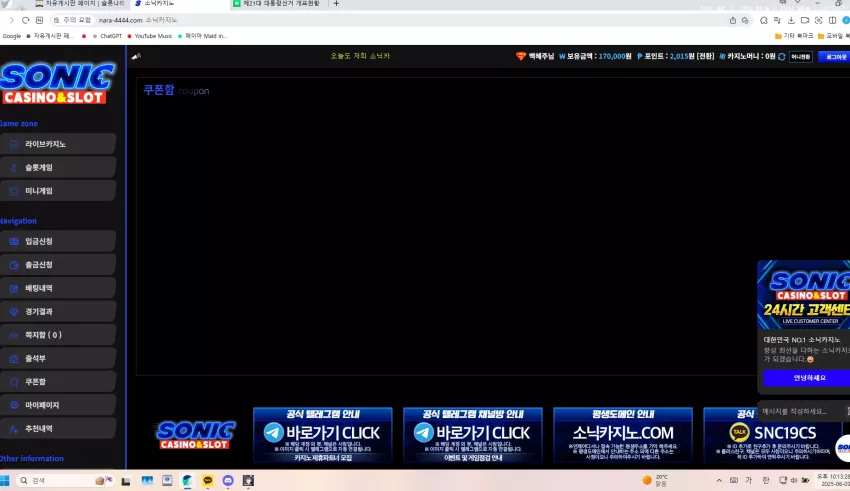Click the chat message input field
850x491 pixels.
(x=802, y=411)
